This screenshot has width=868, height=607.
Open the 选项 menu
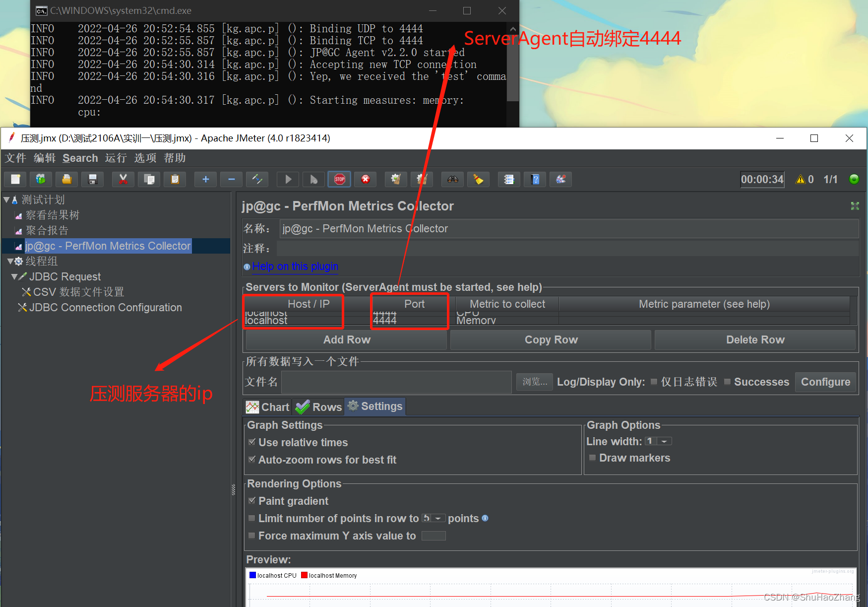pyautogui.click(x=145, y=158)
